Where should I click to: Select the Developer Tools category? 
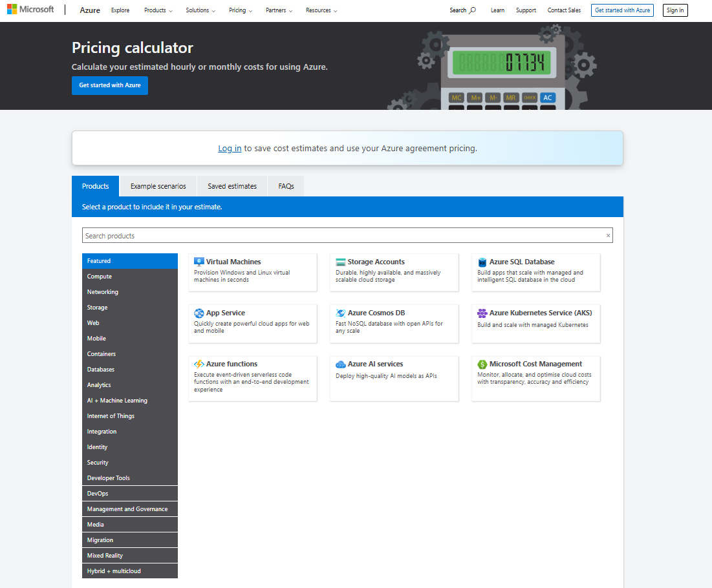(x=130, y=478)
